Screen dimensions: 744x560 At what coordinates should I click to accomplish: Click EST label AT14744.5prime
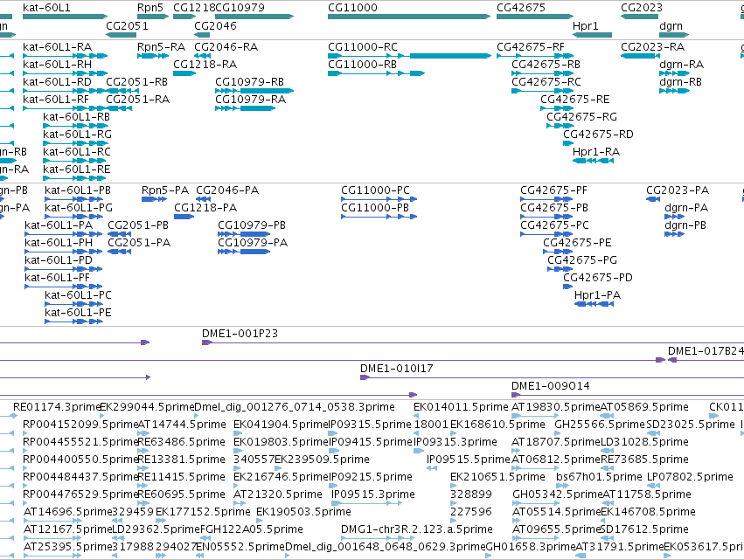(182, 425)
